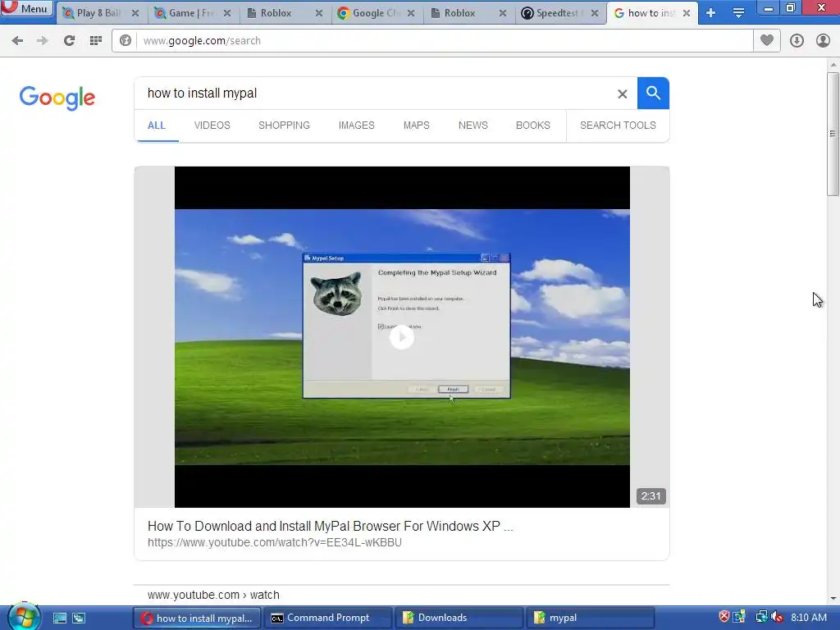Open Speed Dial grid icon
The image size is (840, 630).
tap(96, 41)
